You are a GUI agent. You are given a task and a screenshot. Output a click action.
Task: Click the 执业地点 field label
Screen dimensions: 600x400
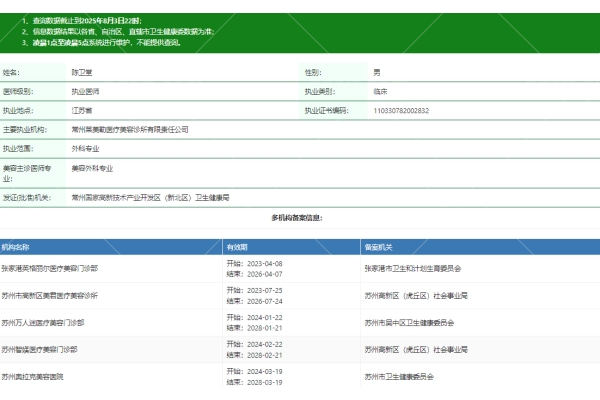(18, 111)
